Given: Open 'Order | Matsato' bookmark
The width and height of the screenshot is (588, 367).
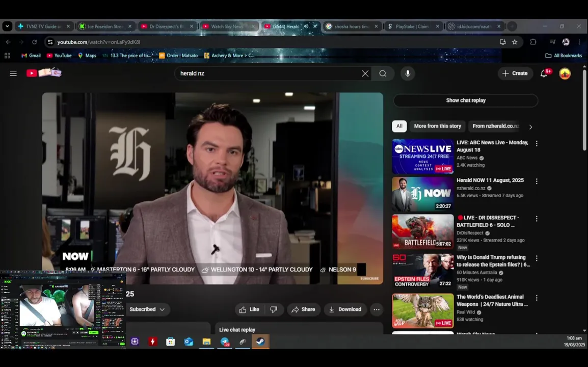Looking at the screenshot, I should [x=178, y=56].
